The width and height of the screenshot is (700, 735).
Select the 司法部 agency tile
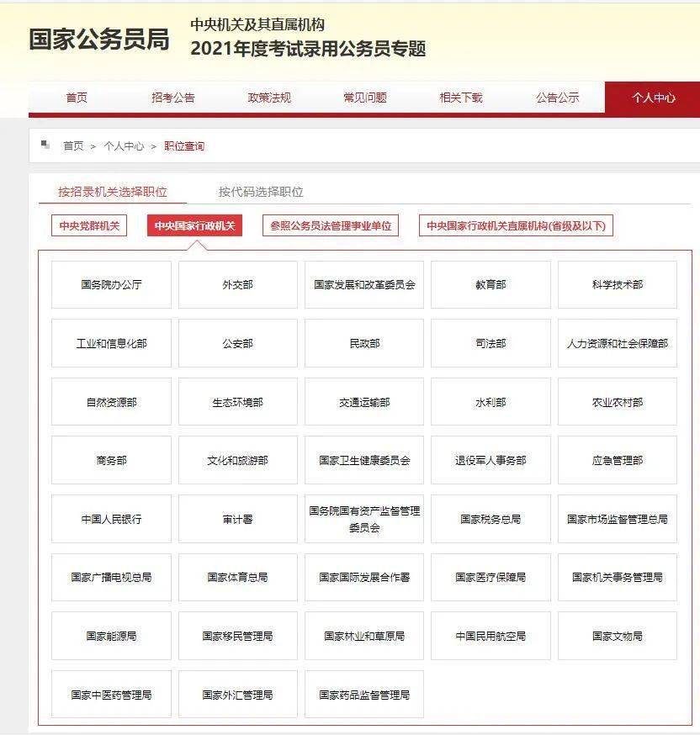click(x=491, y=343)
